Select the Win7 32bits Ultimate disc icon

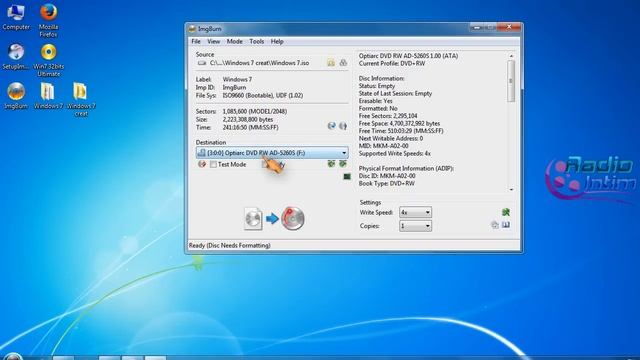tap(48, 60)
